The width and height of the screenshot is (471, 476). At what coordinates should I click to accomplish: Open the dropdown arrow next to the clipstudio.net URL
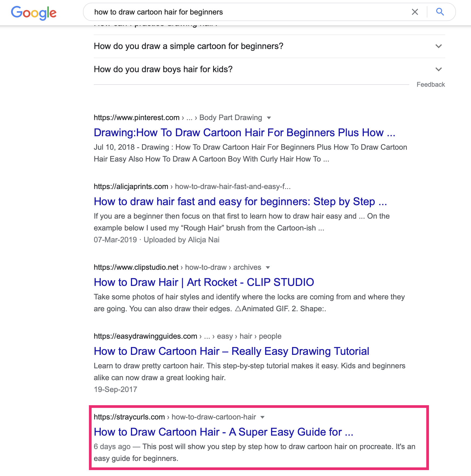click(268, 268)
